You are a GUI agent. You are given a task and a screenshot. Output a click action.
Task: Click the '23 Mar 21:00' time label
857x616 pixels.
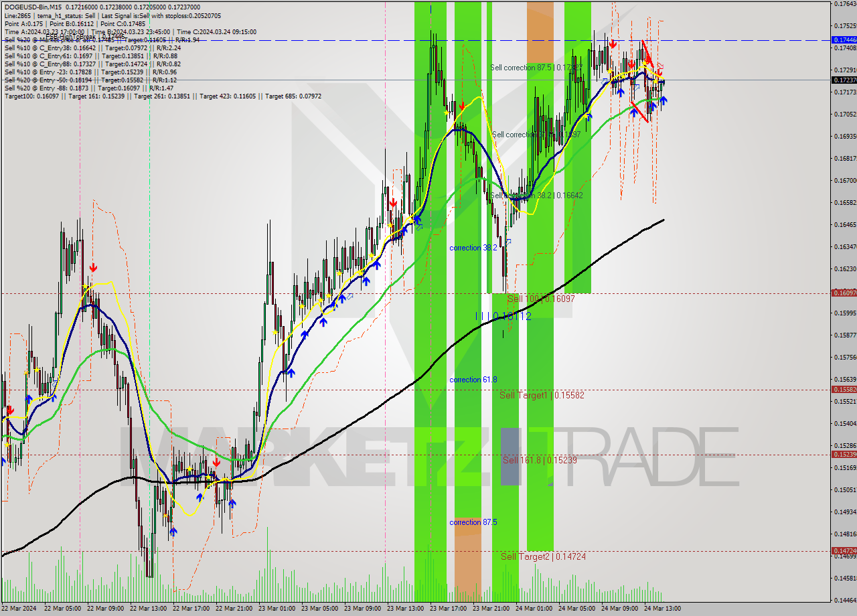(x=491, y=609)
